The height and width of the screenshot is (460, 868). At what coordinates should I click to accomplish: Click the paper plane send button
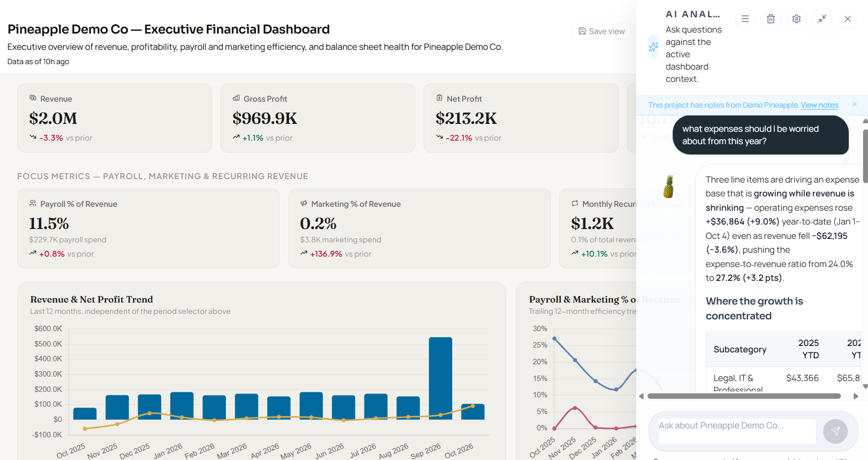pos(835,431)
